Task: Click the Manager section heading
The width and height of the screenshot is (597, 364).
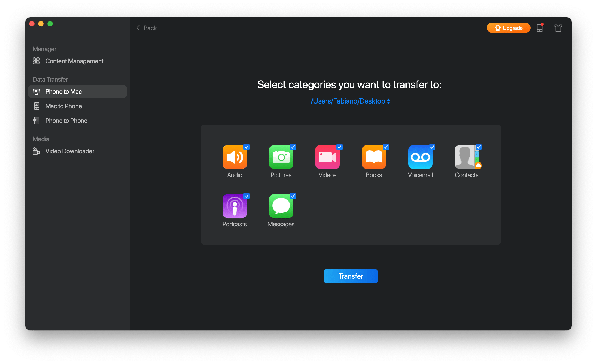Action: [x=44, y=49]
